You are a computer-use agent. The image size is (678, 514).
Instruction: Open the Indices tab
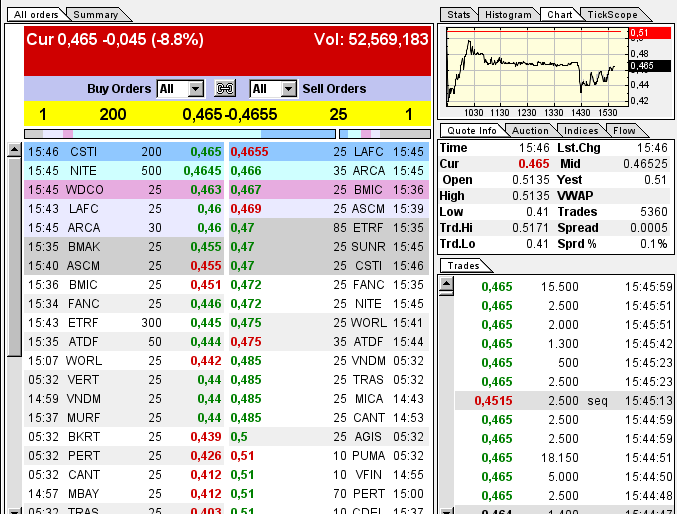(581, 131)
